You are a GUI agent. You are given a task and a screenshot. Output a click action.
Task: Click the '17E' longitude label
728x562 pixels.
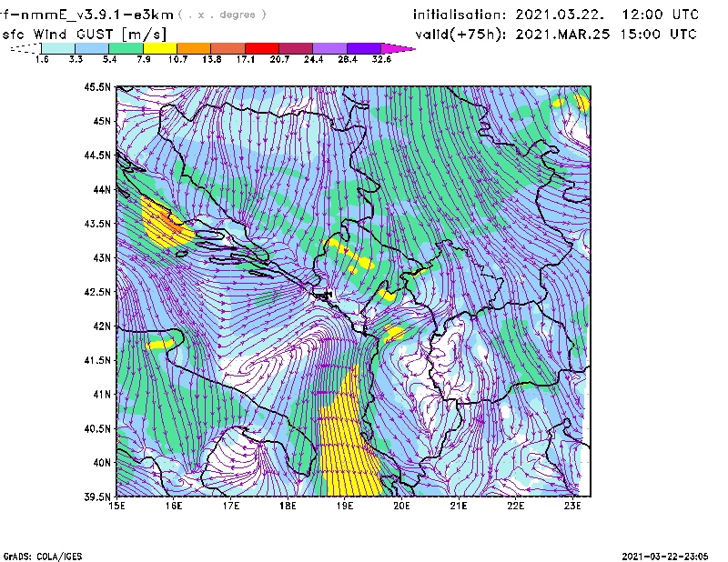[231, 506]
